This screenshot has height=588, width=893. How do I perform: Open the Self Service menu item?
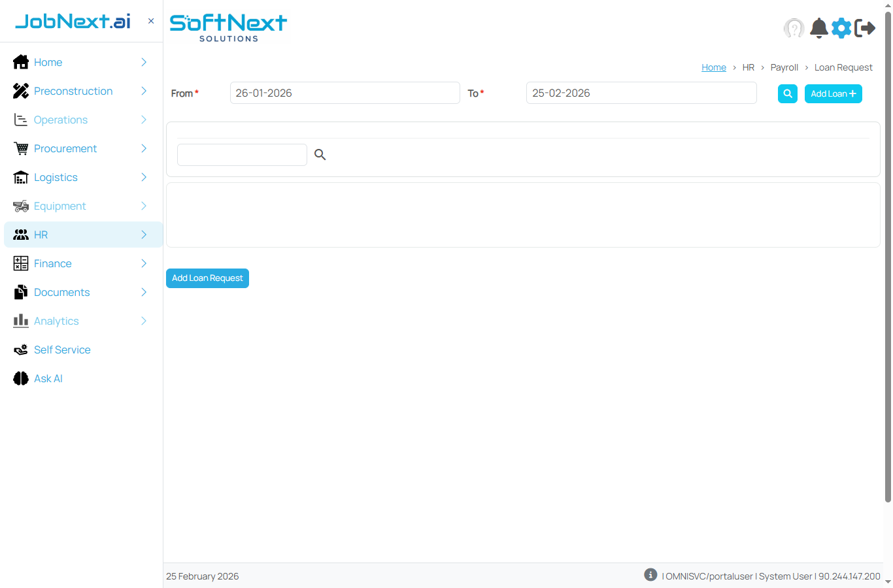61,350
